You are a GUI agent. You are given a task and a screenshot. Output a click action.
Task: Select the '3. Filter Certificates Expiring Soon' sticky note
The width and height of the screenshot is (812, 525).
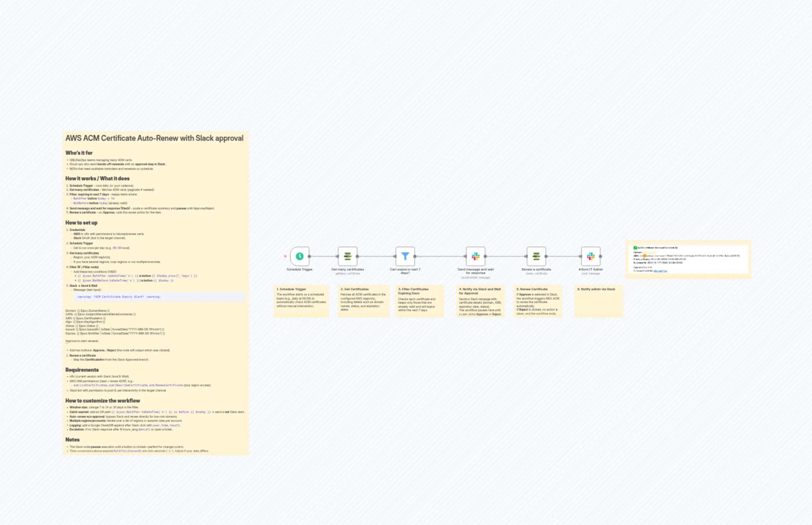coord(420,301)
